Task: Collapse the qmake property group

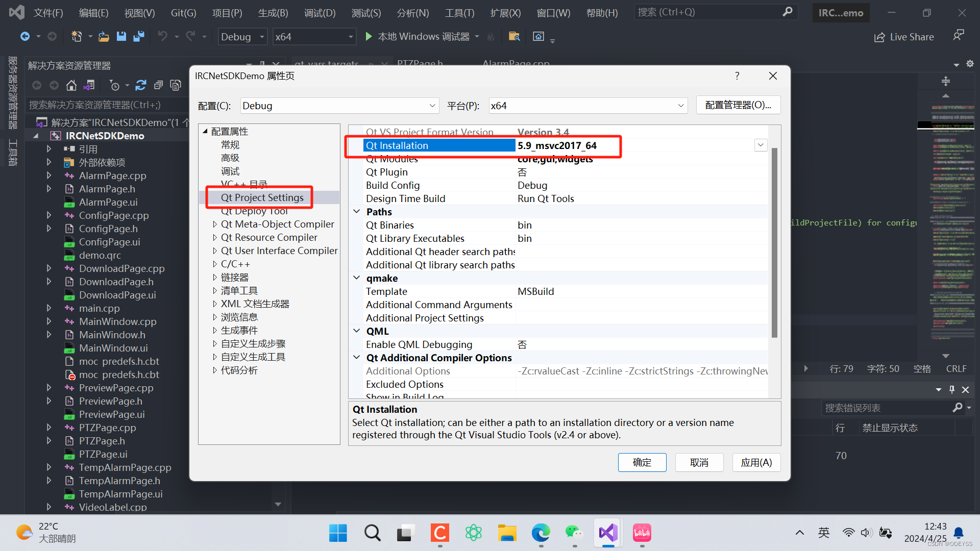Action: tap(357, 278)
